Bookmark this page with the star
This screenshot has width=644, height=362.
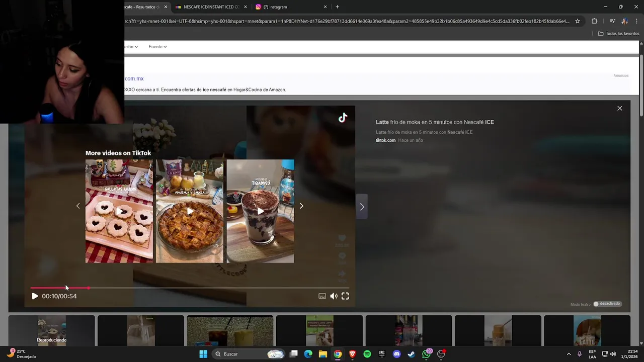coord(578,21)
